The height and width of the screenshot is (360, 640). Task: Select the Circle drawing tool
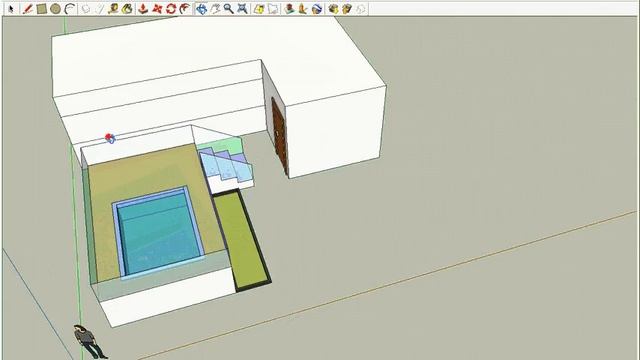click(56, 9)
